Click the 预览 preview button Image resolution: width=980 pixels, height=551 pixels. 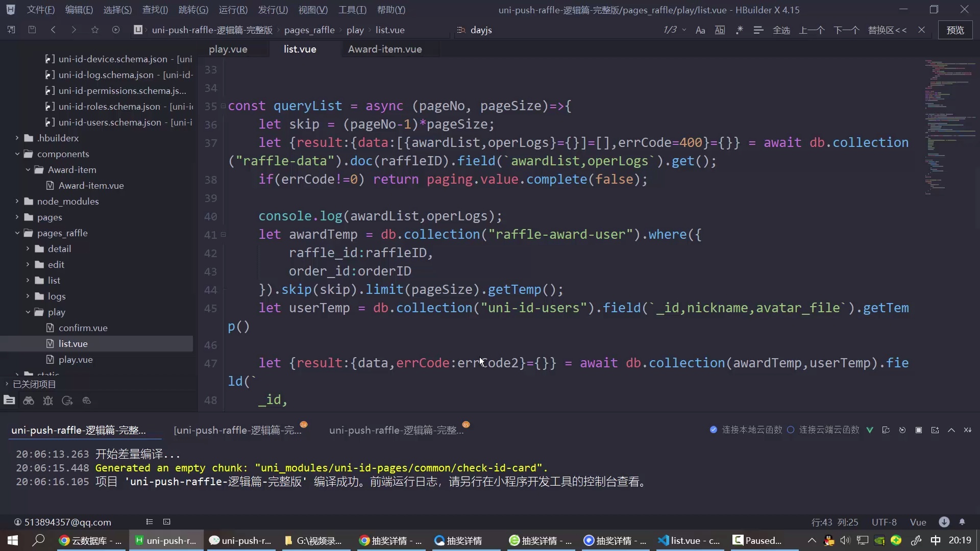955,30
